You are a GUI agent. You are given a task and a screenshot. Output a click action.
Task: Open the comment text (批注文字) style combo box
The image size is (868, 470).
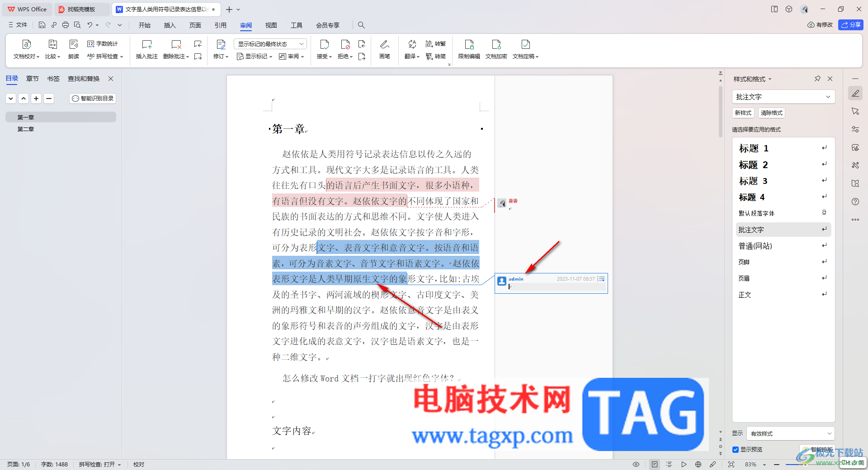tap(783, 97)
